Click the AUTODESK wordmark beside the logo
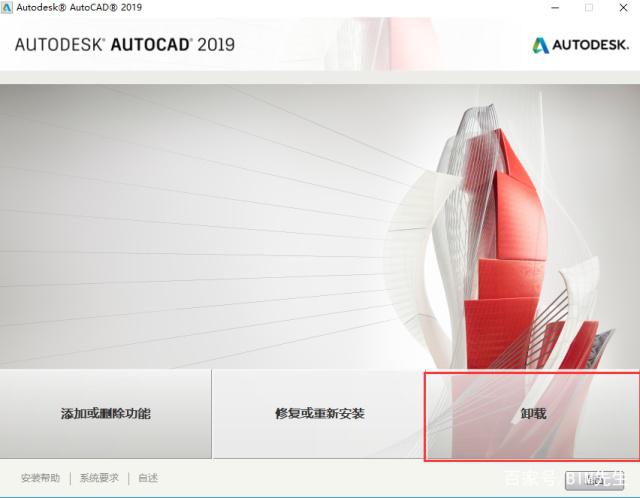 point(590,45)
